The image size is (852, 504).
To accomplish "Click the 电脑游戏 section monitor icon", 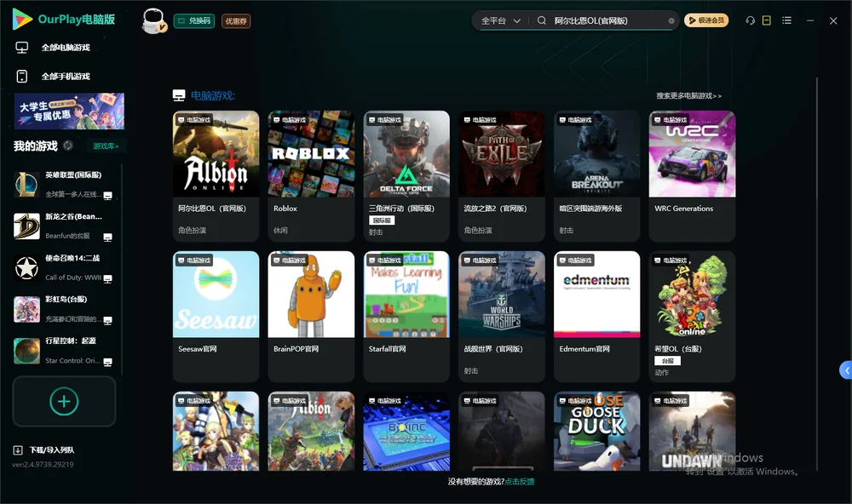I will coord(179,95).
